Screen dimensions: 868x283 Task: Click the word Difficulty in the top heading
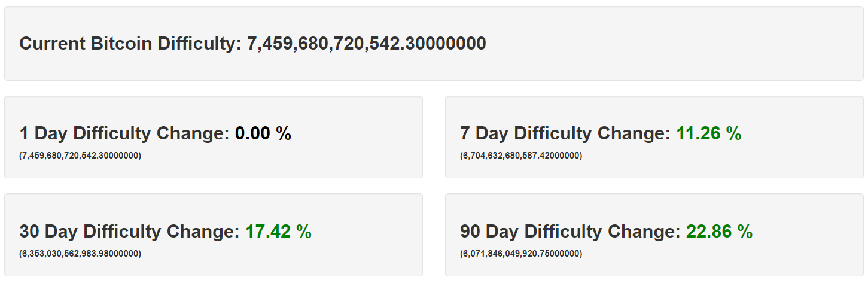click(x=199, y=44)
